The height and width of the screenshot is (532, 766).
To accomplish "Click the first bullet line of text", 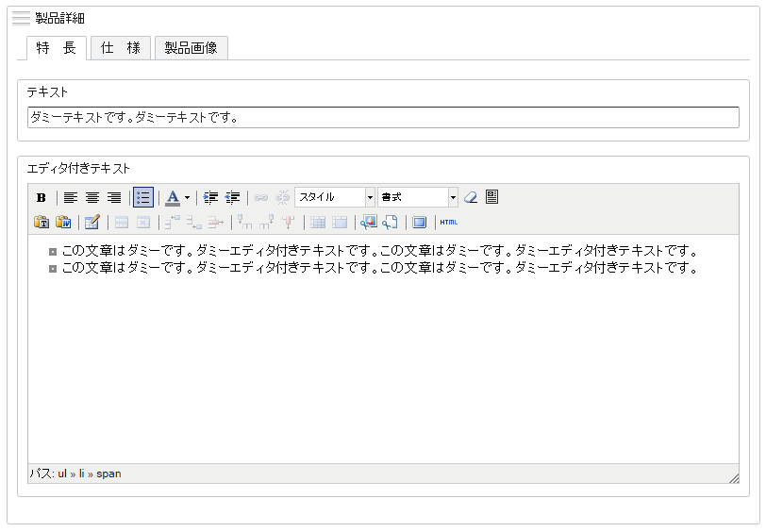I will tap(379, 251).
